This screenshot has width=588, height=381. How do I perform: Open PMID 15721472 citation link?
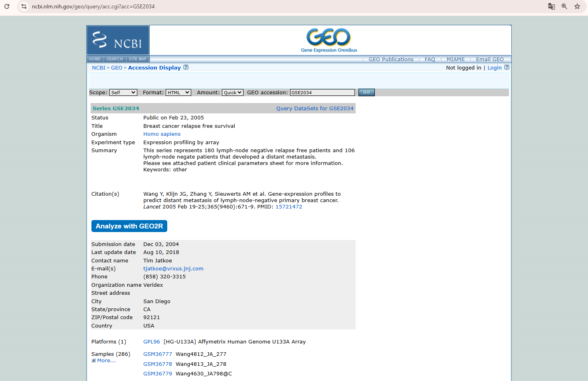click(289, 207)
